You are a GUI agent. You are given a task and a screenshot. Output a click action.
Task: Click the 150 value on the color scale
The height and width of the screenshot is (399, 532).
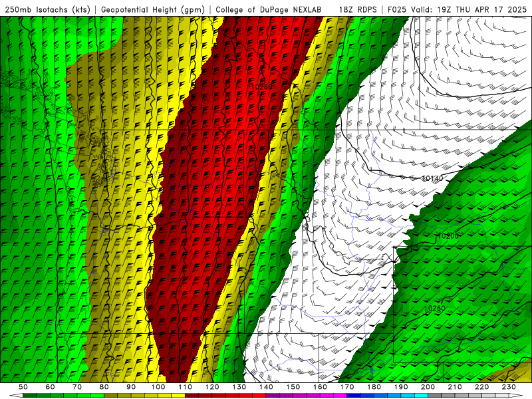click(293, 387)
